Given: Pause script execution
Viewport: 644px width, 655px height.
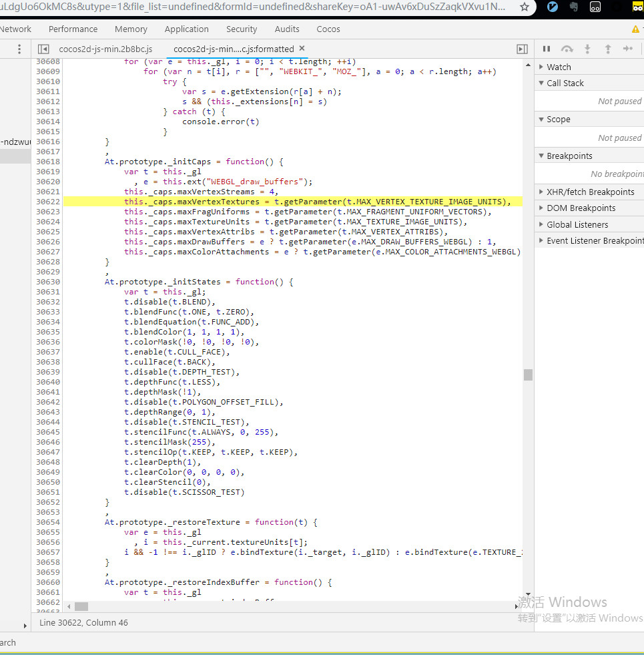Looking at the screenshot, I should click(x=547, y=49).
